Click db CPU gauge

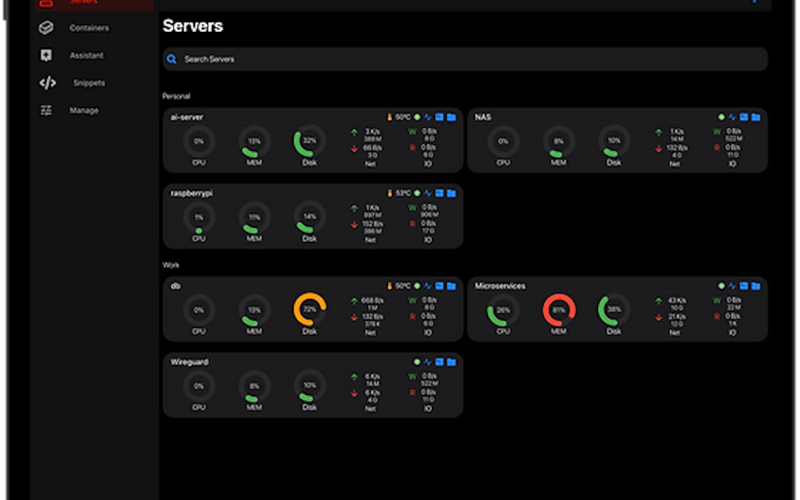199,310
